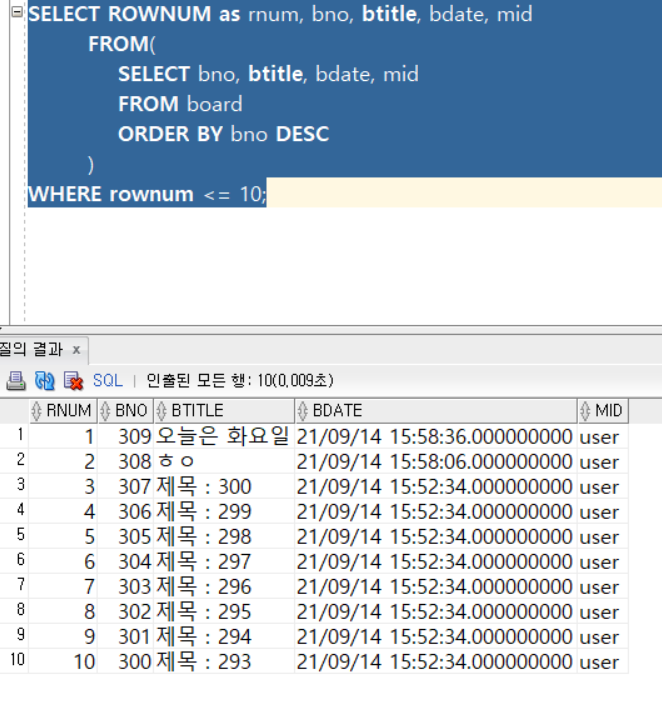This screenshot has height=705, width=662.
Task: Select cell '제목 : 294'
Action: (224, 636)
